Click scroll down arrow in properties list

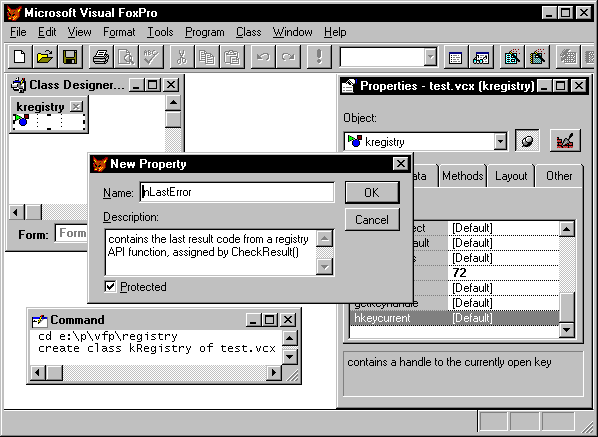566,330
